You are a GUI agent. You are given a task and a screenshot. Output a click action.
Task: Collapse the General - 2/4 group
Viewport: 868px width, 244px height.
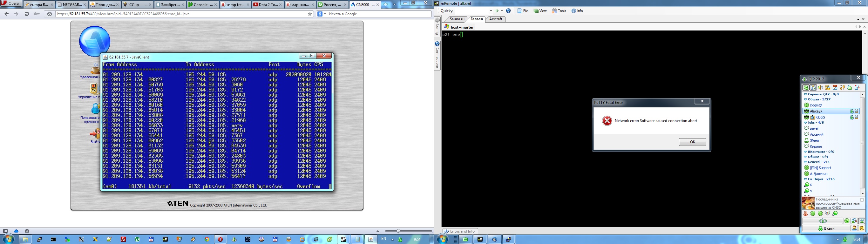tap(805, 162)
